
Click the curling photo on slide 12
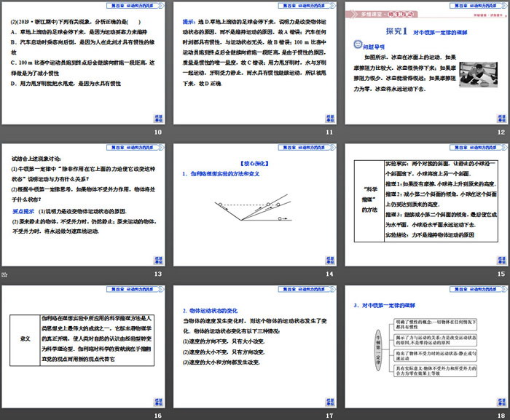coord(478,74)
